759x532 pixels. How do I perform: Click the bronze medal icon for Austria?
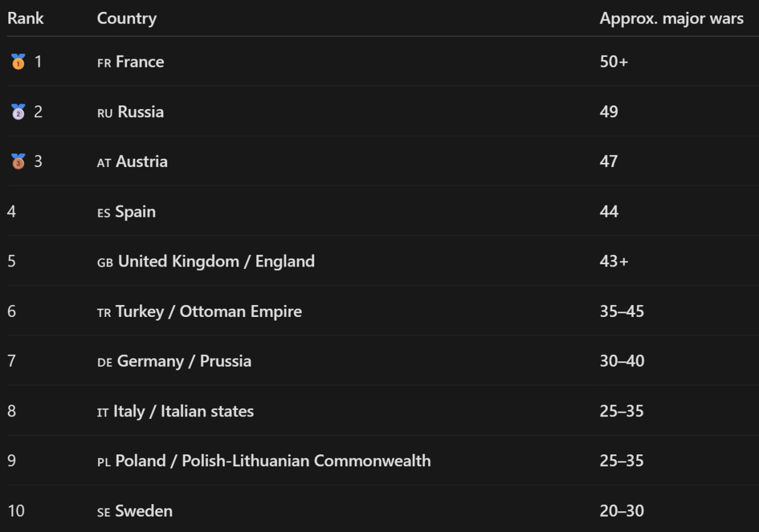(x=18, y=161)
